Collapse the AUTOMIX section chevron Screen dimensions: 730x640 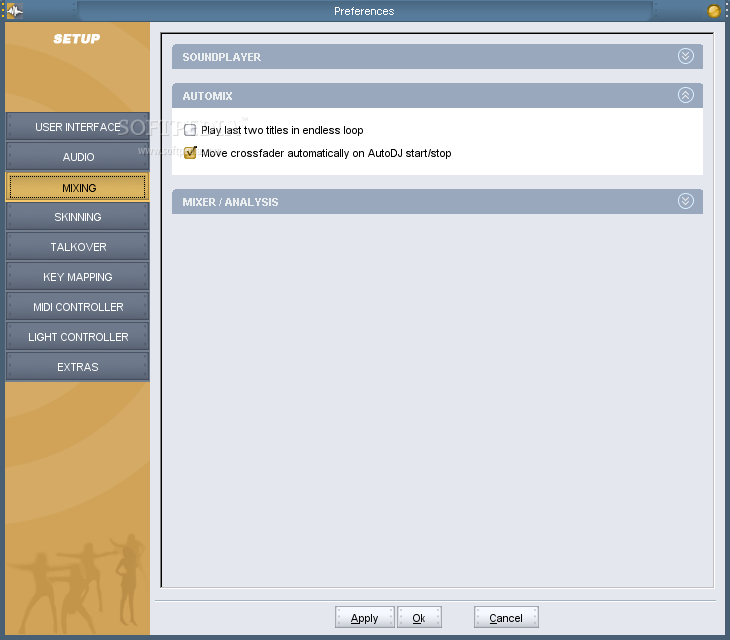pos(685,95)
